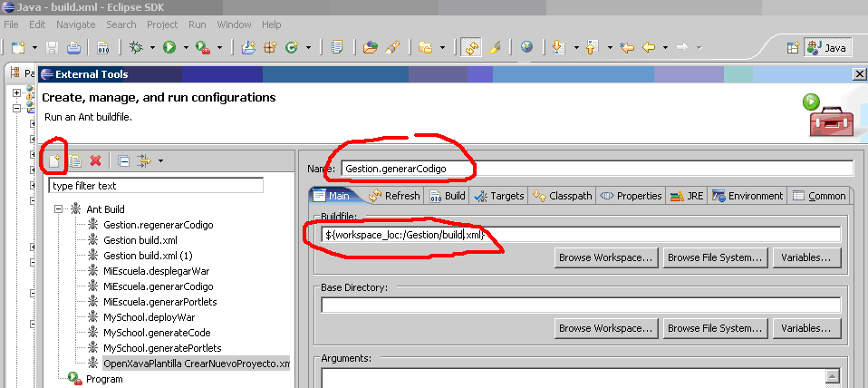868x388 pixels.
Task: Open the Project menu
Action: [x=162, y=24]
